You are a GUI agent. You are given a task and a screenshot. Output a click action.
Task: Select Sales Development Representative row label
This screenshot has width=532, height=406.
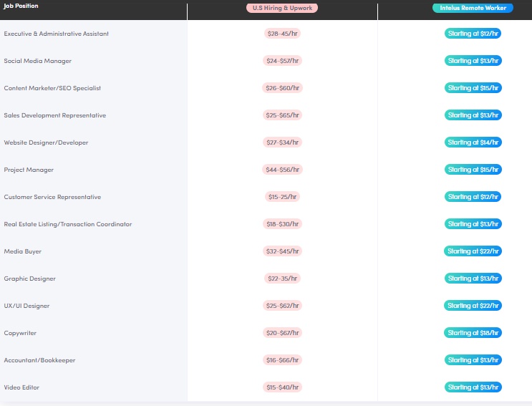click(55, 115)
